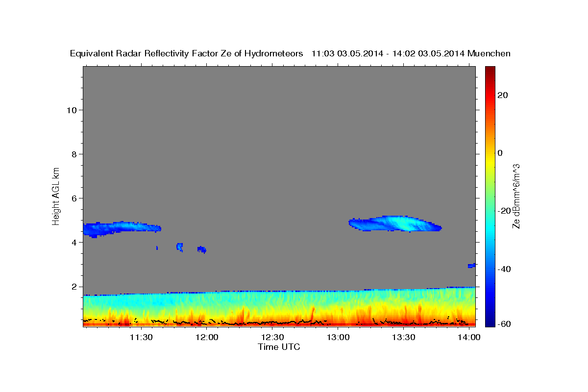Click the '-60' colorbar tick label
The image size is (588, 392).
[504, 324]
